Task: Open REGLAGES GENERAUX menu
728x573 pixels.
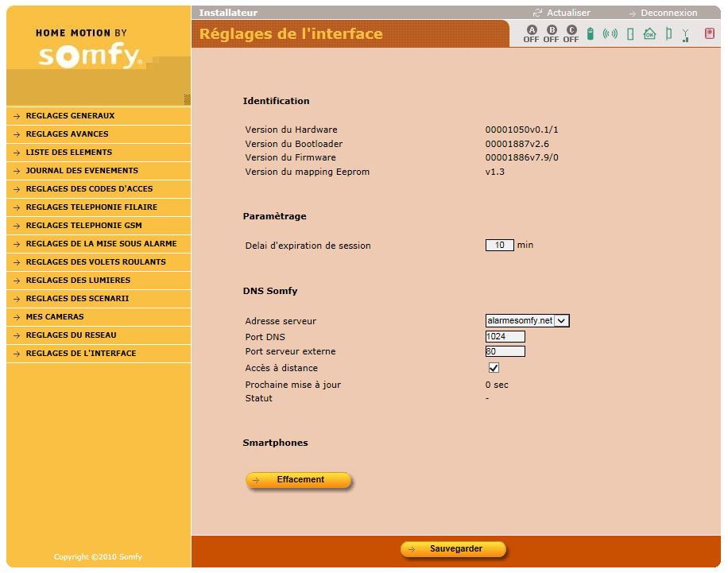Action: pos(70,116)
